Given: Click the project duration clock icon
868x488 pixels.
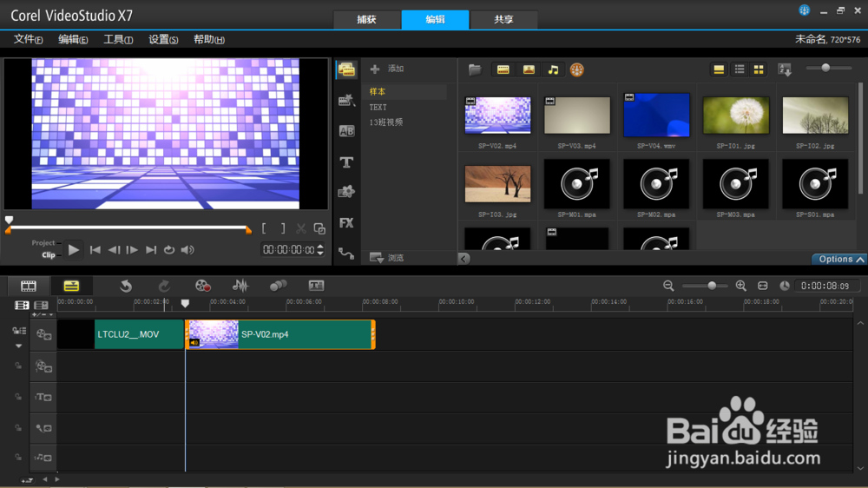Looking at the screenshot, I should pos(785,286).
